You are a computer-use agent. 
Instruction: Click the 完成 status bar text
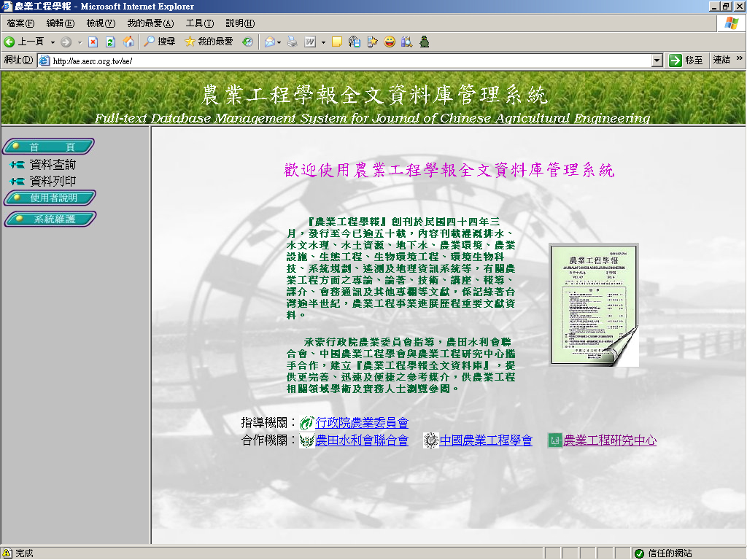tap(24, 553)
